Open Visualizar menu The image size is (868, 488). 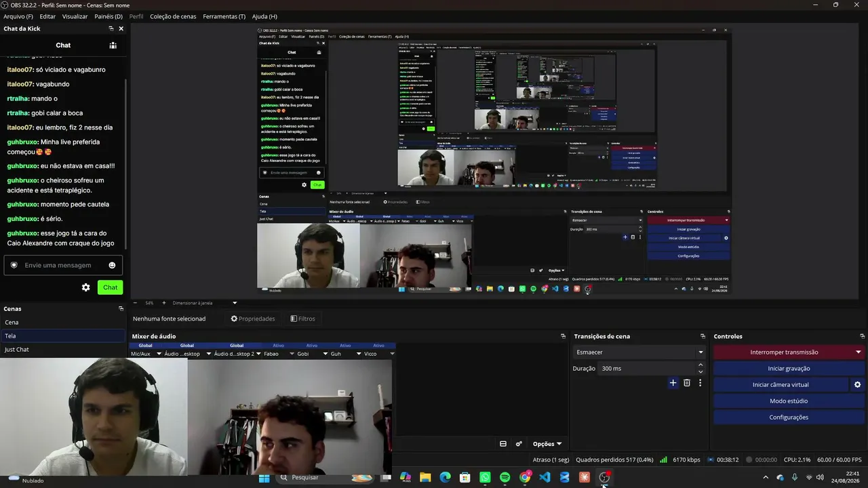click(x=75, y=16)
